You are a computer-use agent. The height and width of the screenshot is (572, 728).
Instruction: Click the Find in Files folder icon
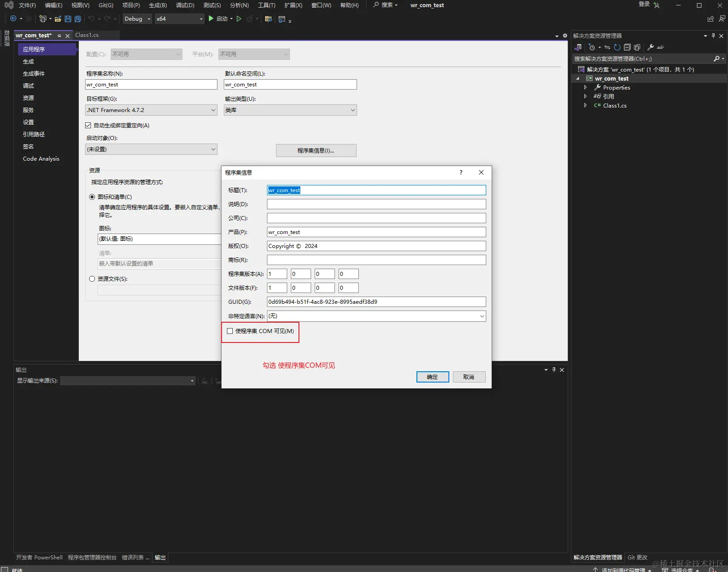[x=268, y=19]
